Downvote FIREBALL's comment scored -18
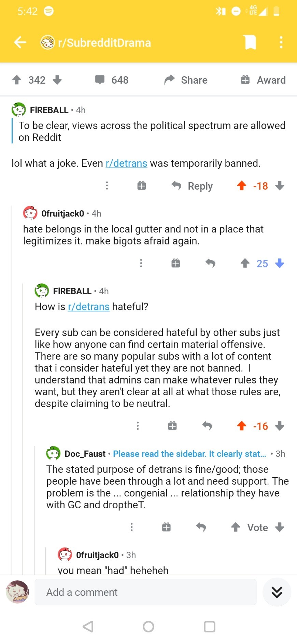The width and height of the screenshot is (297, 644). pyautogui.click(x=280, y=186)
